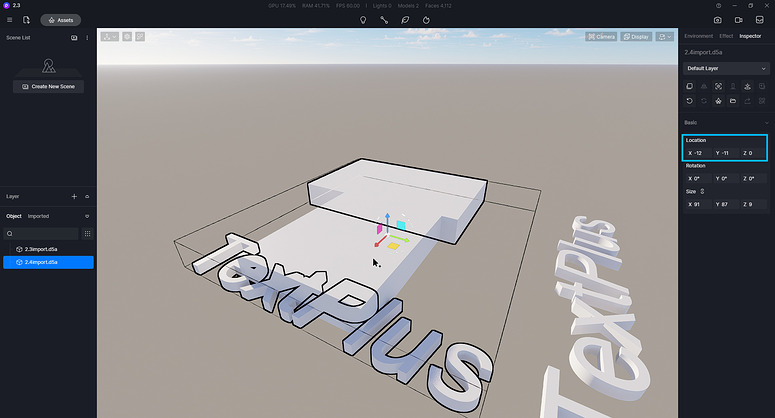Open the render queue inbox icon
The height and width of the screenshot is (418, 775).
click(x=760, y=20)
